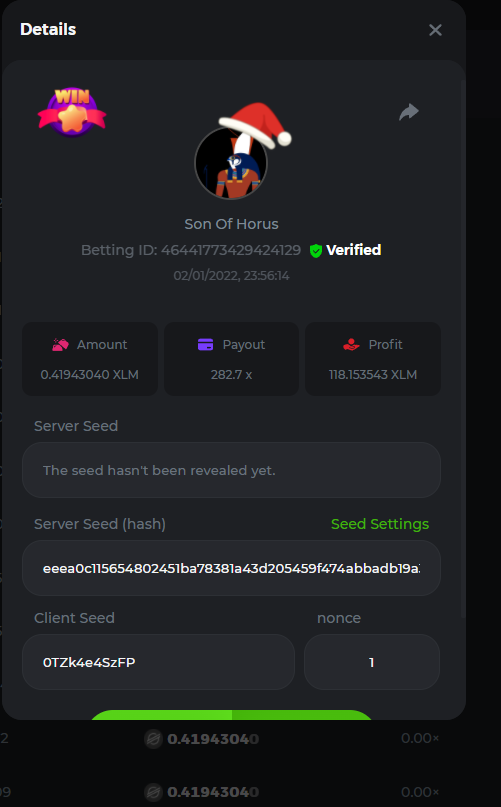Click the nonce value field
Screen dimensions: 501x807
coord(372,662)
